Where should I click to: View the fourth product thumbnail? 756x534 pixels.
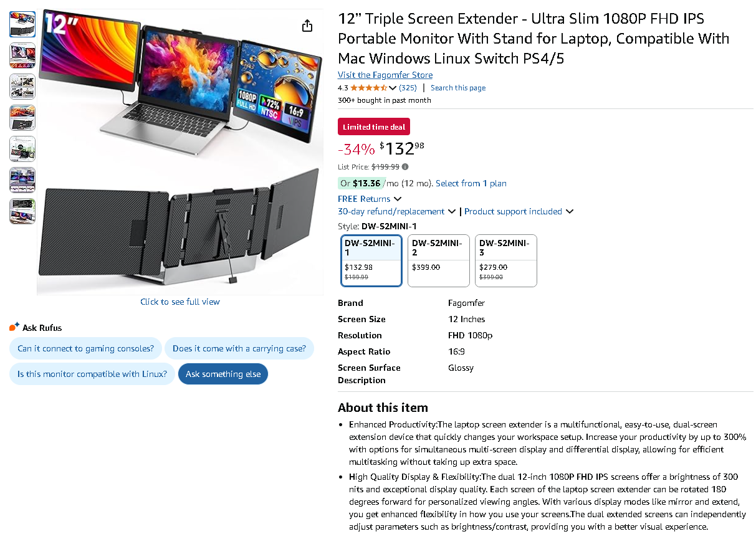22,118
